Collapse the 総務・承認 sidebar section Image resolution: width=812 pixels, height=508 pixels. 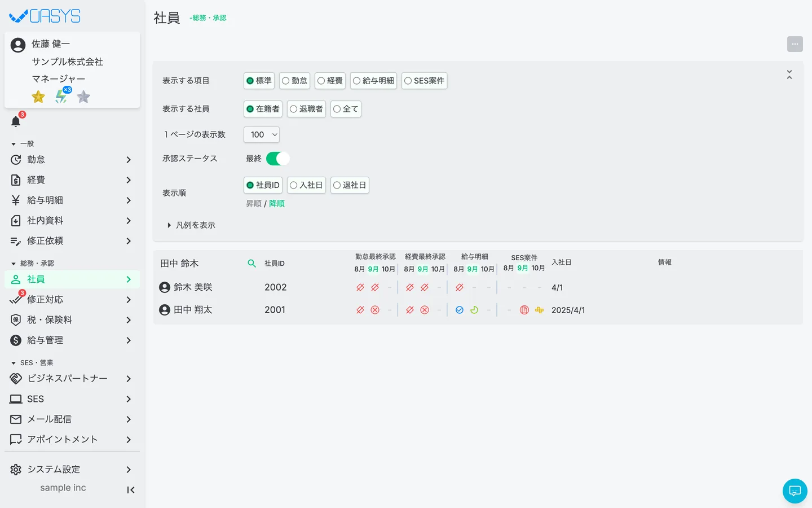33,264
